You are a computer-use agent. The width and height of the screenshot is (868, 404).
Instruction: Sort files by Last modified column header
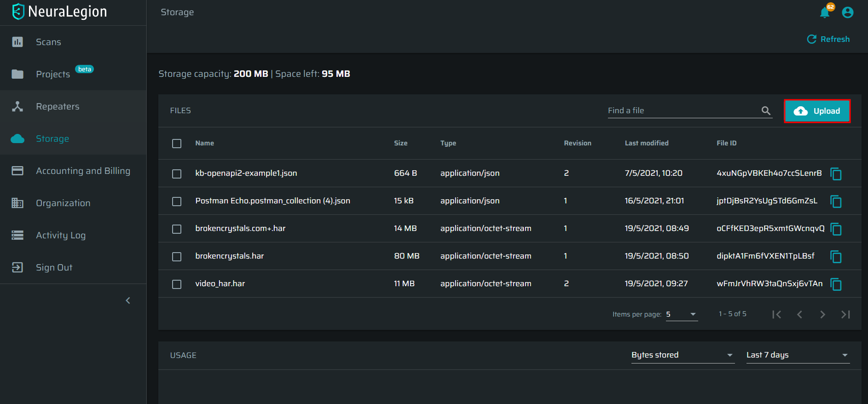click(646, 143)
